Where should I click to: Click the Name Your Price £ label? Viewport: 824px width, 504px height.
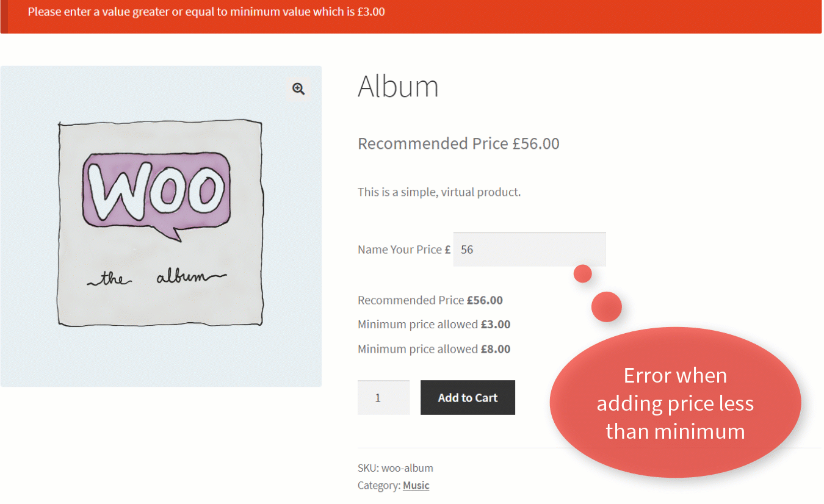(403, 250)
